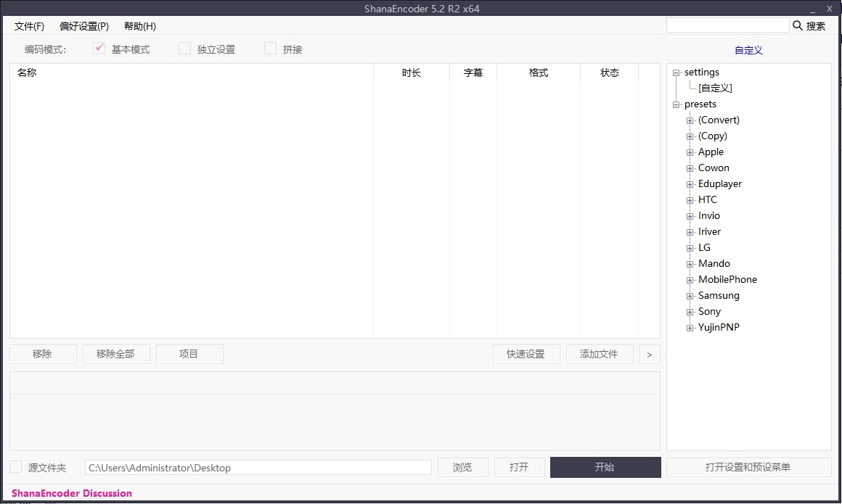Open the ShanaEncoder Discussion link
This screenshot has width=842, height=504.
coord(71,493)
